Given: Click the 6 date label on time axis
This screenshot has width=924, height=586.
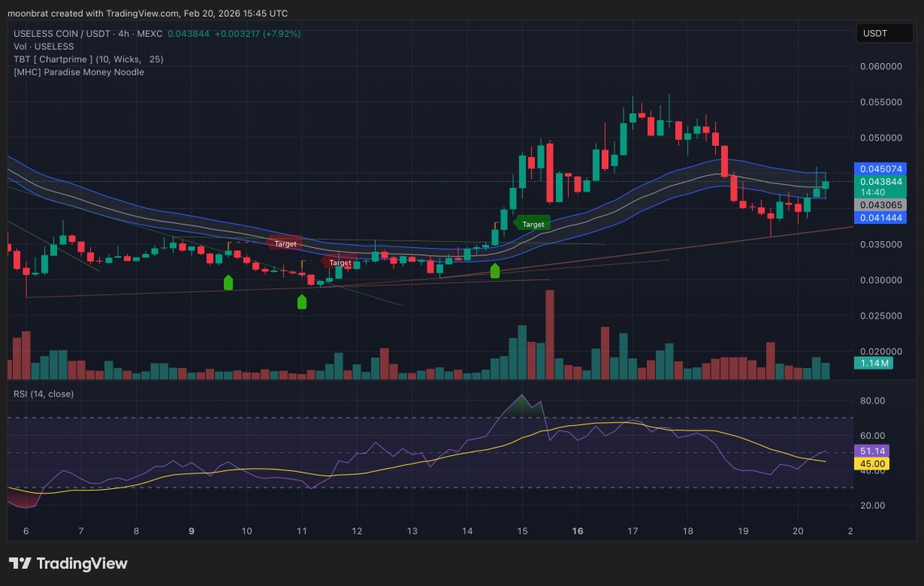Looking at the screenshot, I should click(25, 531).
